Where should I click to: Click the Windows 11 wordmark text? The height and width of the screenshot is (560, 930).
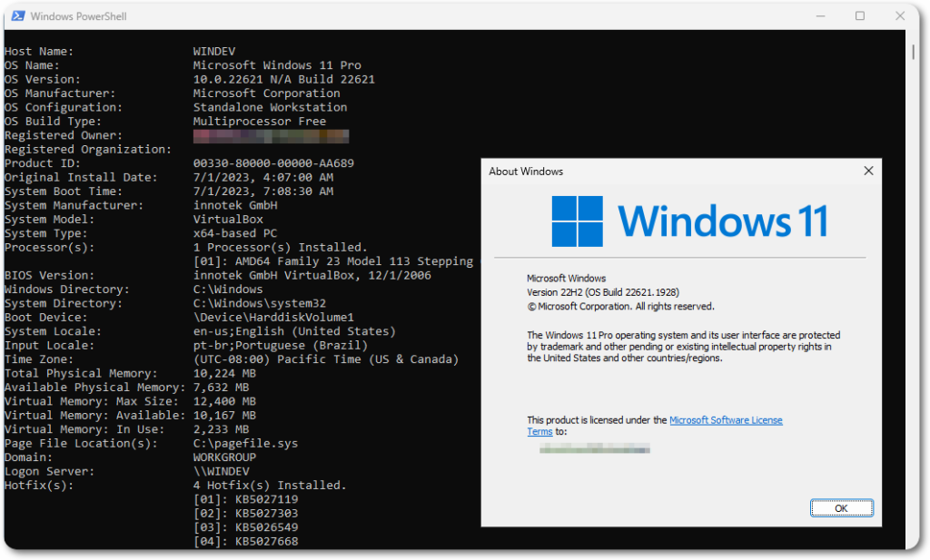point(723,221)
